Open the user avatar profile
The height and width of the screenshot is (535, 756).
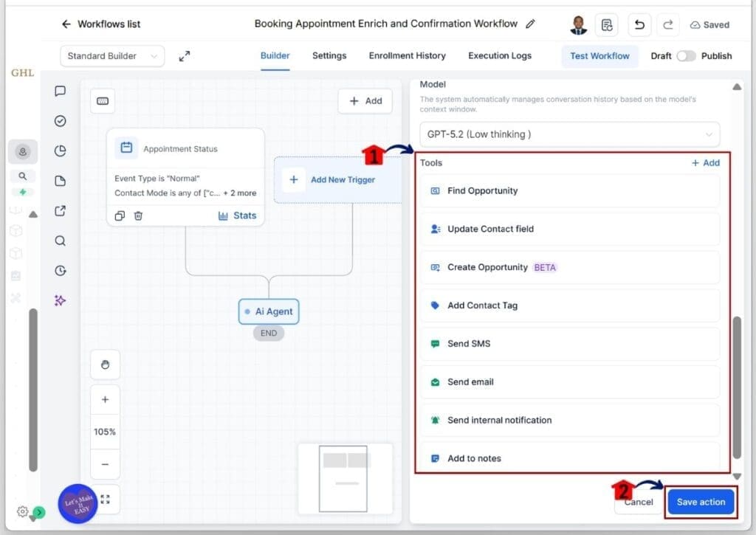579,25
